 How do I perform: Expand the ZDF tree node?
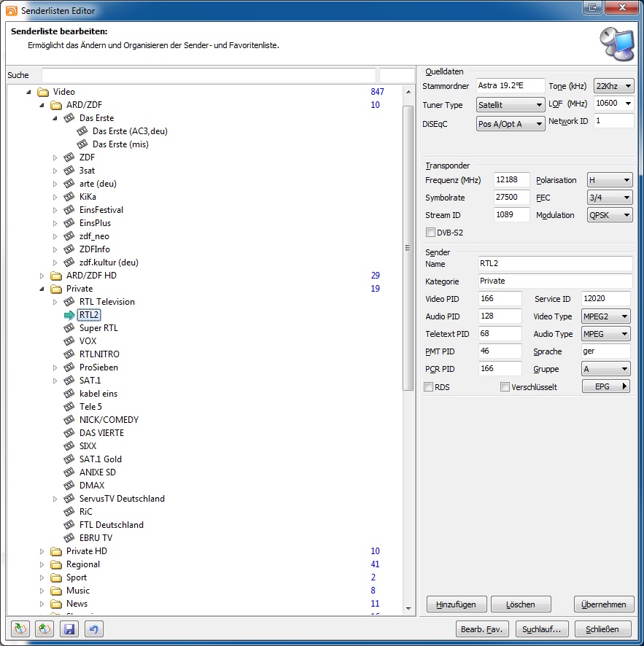(x=55, y=157)
